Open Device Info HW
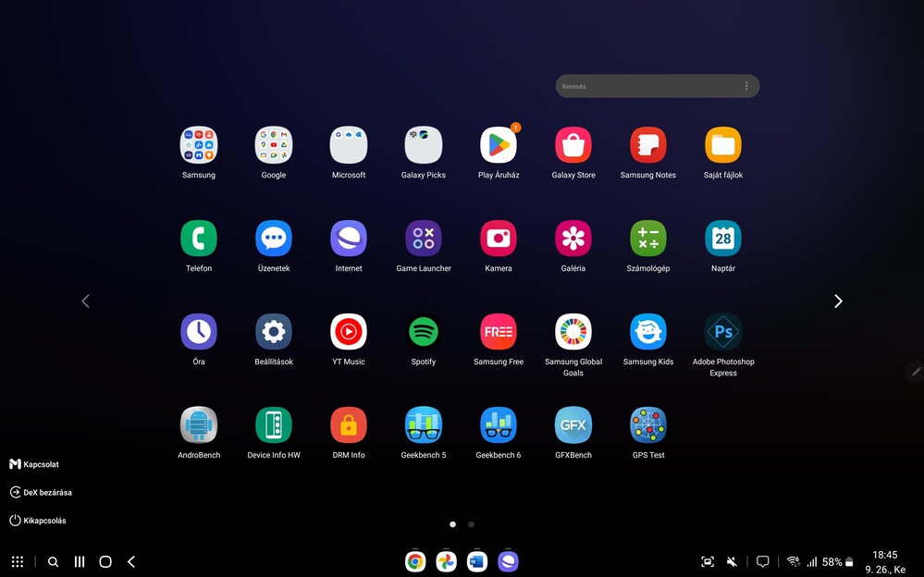Image resolution: width=924 pixels, height=577 pixels. pos(274,425)
